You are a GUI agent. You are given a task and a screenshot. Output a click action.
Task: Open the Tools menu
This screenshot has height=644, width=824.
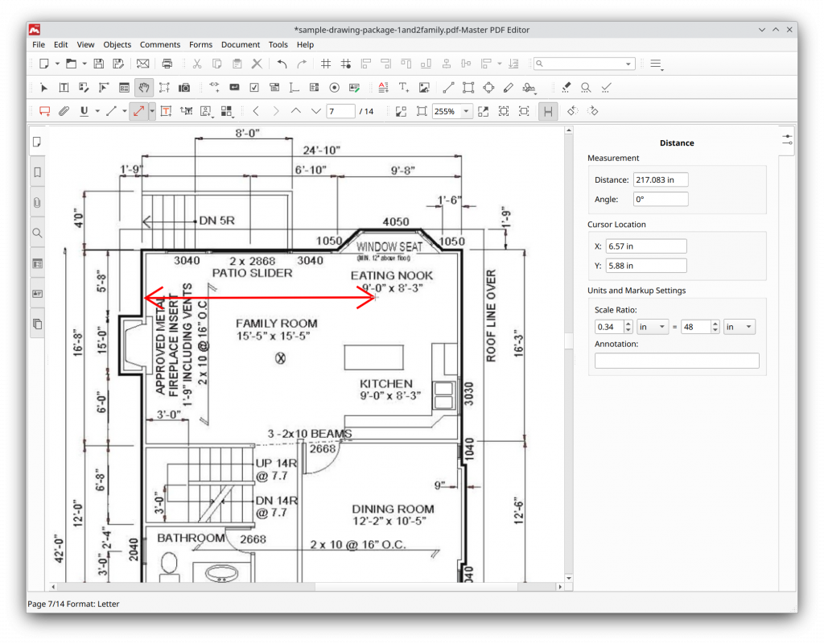coord(278,44)
